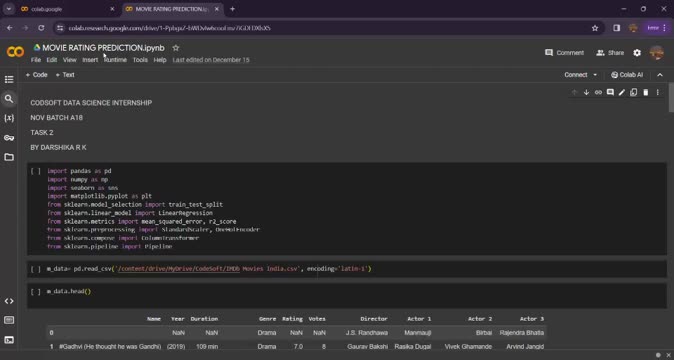674x360 pixels.
Task: Click text 'BY DARSHIKA R K'
Action: 58,147
